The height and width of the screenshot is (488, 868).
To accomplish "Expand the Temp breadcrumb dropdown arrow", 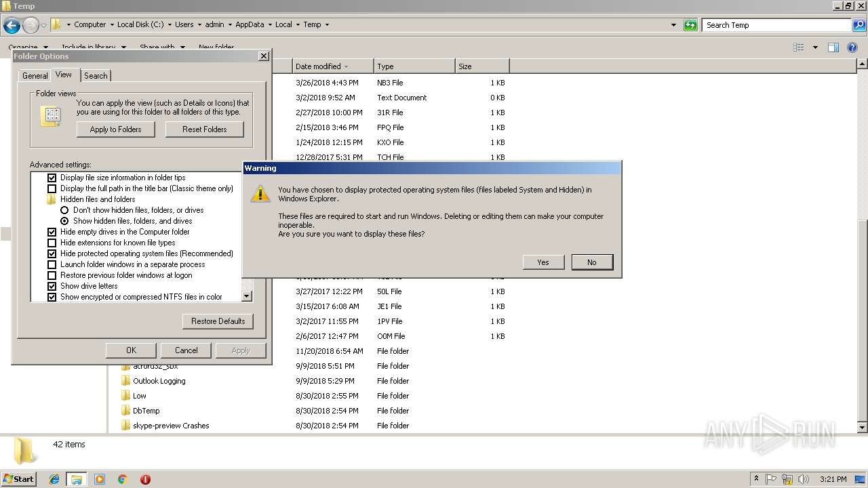I will tap(327, 25).
